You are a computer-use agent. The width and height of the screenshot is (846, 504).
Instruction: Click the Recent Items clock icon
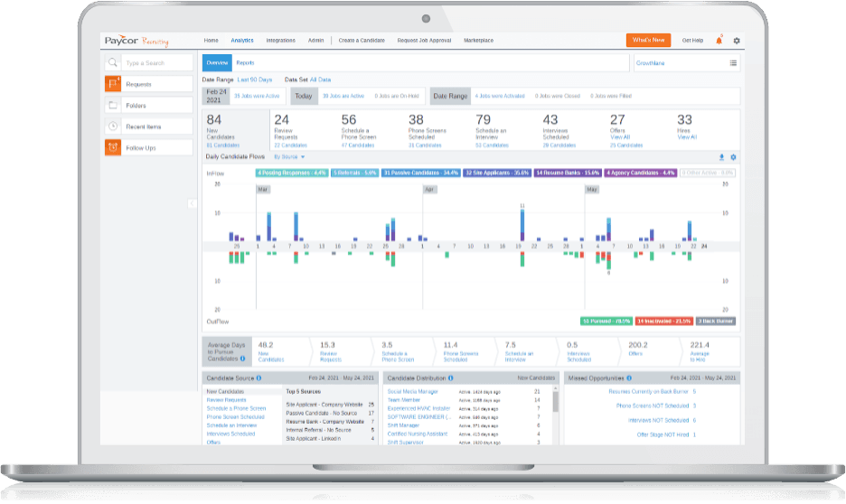click(x=113, y=127)
